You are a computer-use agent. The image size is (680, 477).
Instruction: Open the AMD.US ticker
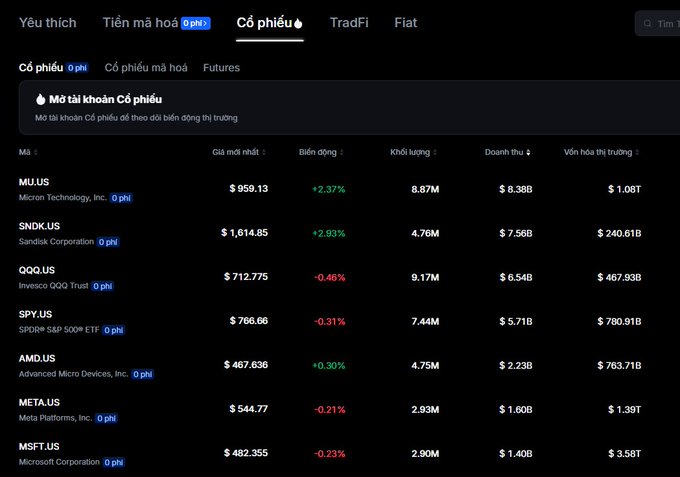pyautogui.click(x=37, y=359)
